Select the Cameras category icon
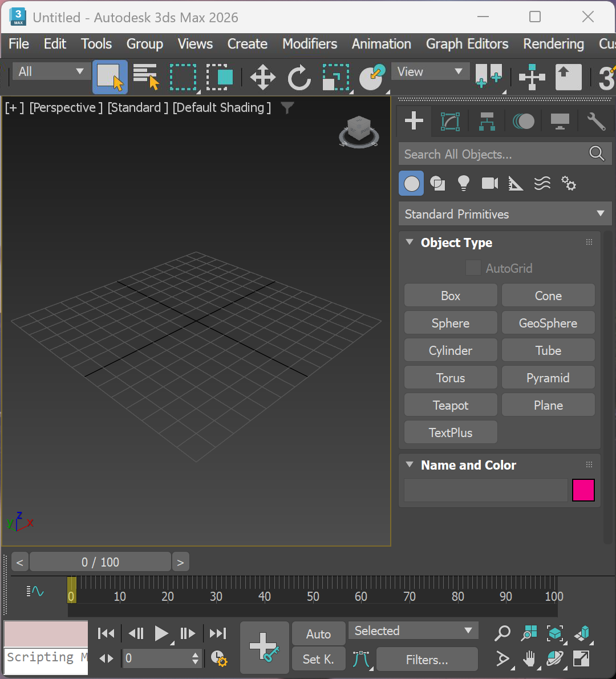This screenshot has height=679, width=616. tap(489, 184)
